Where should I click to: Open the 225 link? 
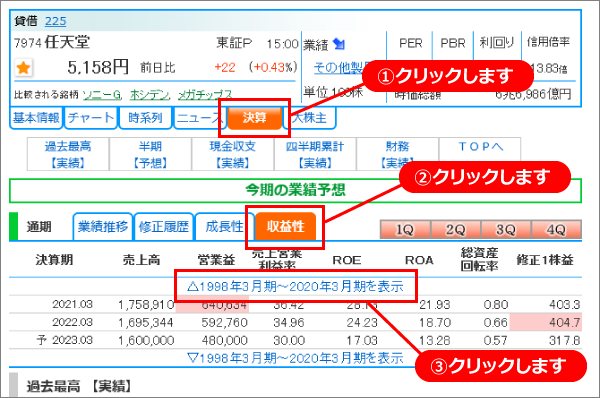[55, 21]
